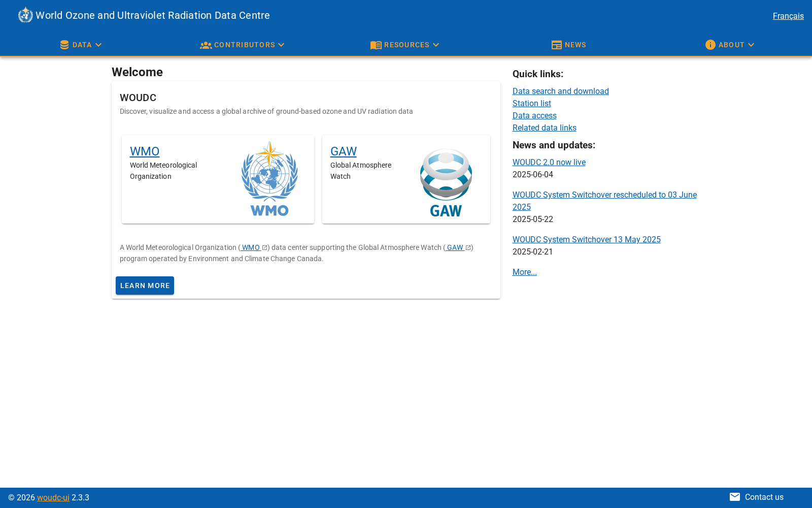Screen dimensions: 812x508
Task: Click the inline GAW link in the paragraph
Action: pos(455,247)
